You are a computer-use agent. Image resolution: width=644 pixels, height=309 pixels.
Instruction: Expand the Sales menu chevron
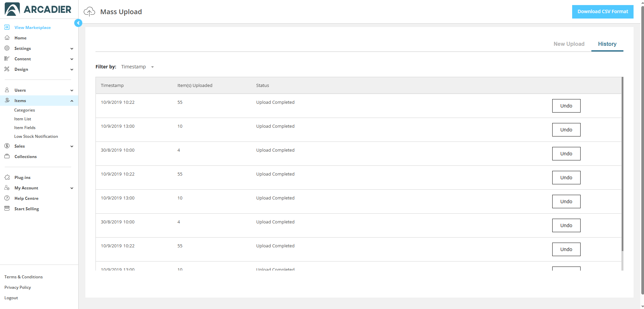pos(72,146)
